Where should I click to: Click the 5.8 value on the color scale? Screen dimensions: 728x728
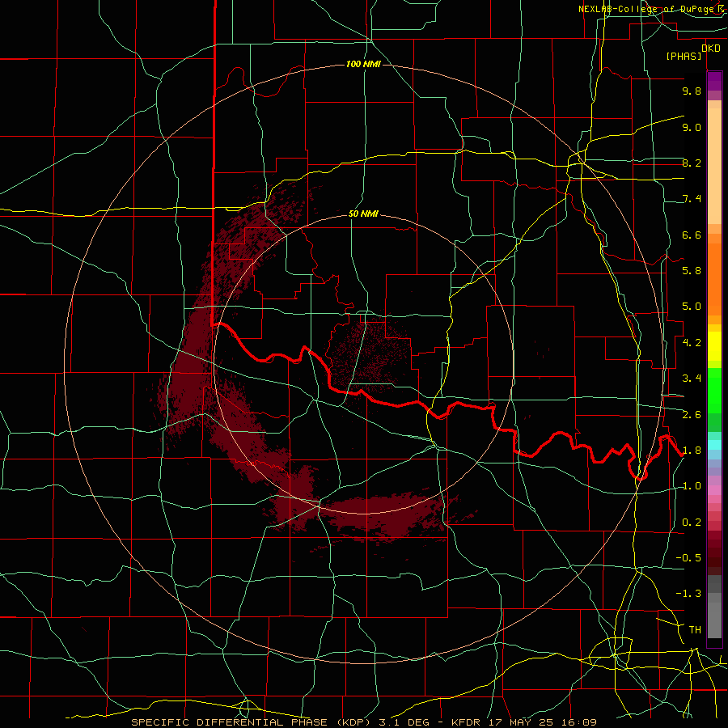692,271
